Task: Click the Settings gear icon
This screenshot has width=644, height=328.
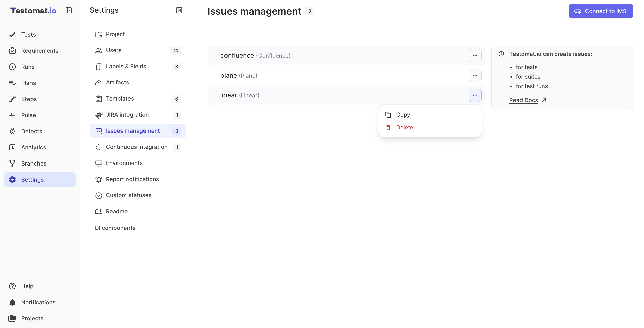Action: click(12, 180)
